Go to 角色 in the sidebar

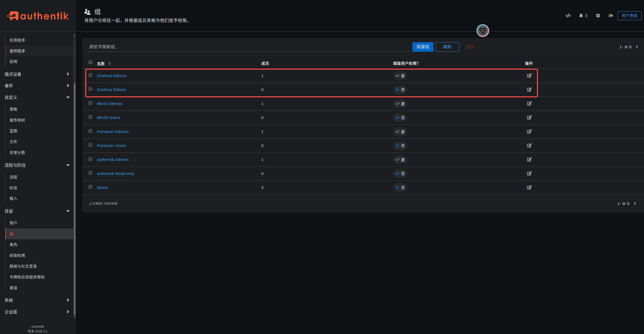[13, 245]
